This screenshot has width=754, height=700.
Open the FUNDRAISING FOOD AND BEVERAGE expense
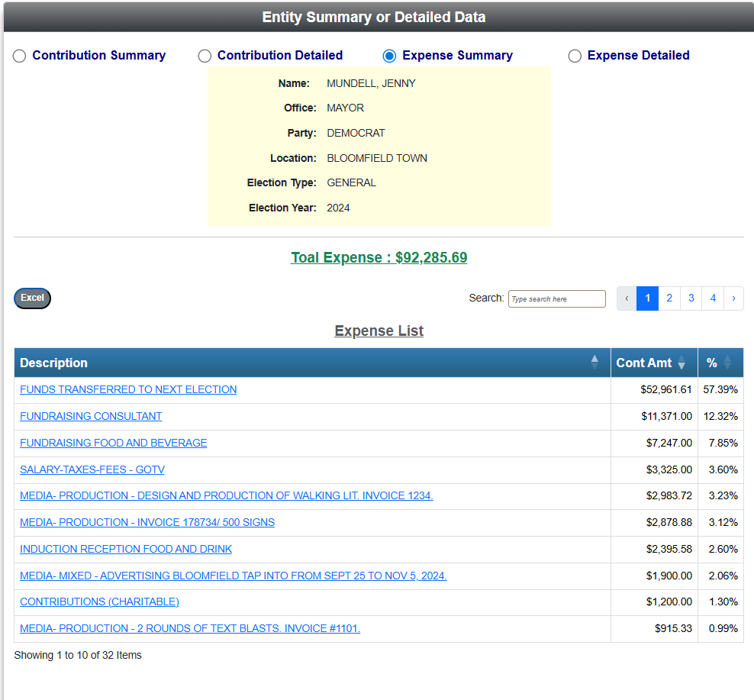(x=113, y=443)
